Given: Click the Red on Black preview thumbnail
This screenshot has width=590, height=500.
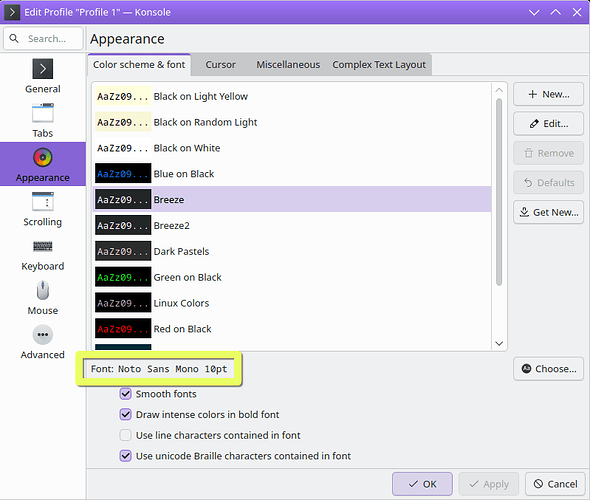Looking at the screenshot, I should pyautogui.click(x=123, y=329).
